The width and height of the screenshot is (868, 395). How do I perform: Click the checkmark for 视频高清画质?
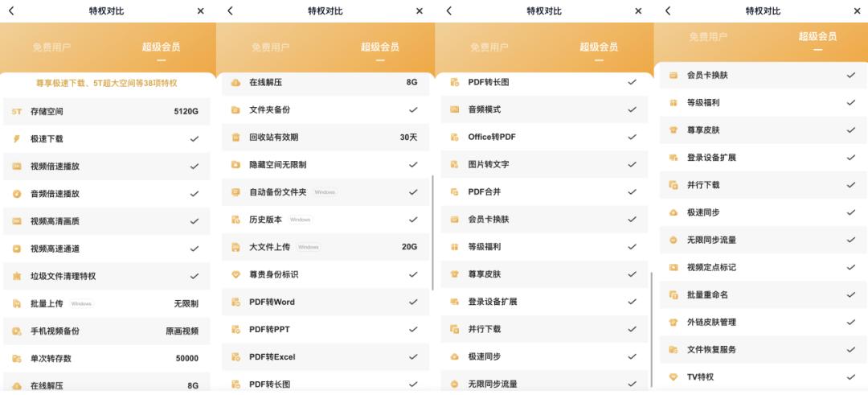coord(194,221)
